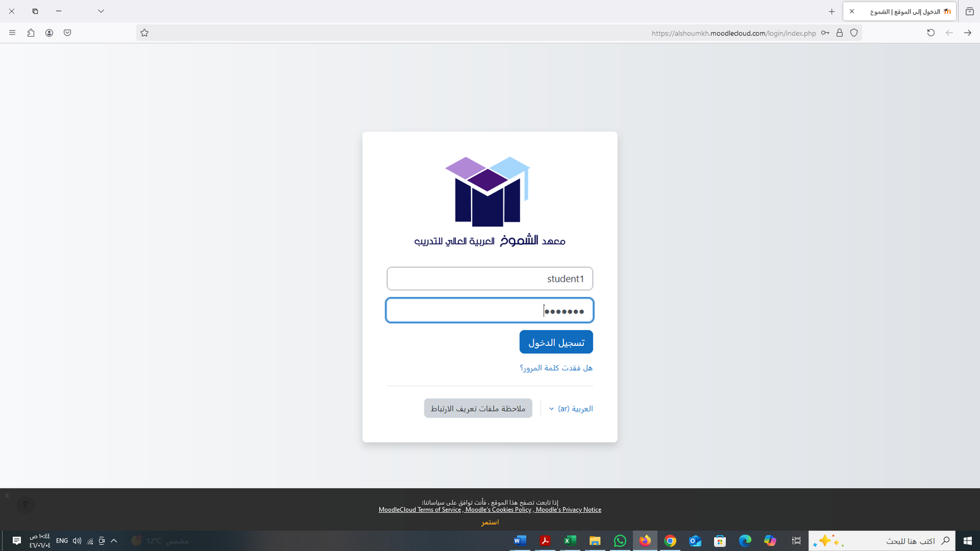
Task: Click the institute logo image
Action: pos(489,202)
